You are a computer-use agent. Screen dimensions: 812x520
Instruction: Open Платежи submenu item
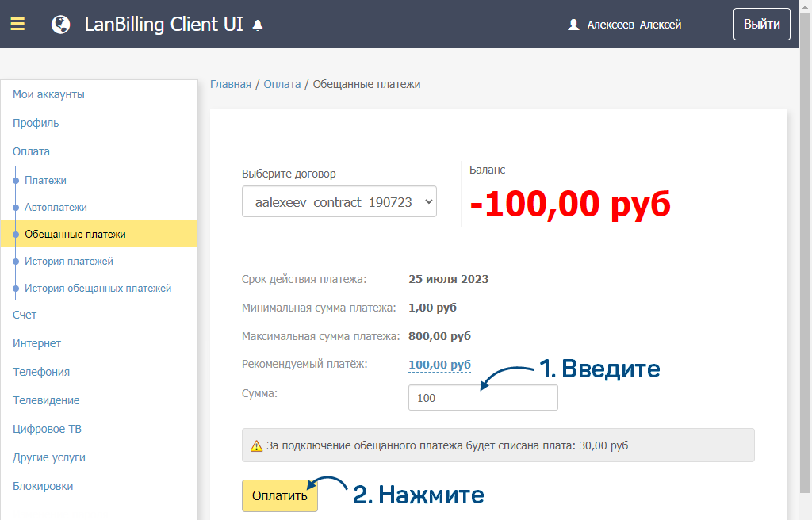pos(45,180)
